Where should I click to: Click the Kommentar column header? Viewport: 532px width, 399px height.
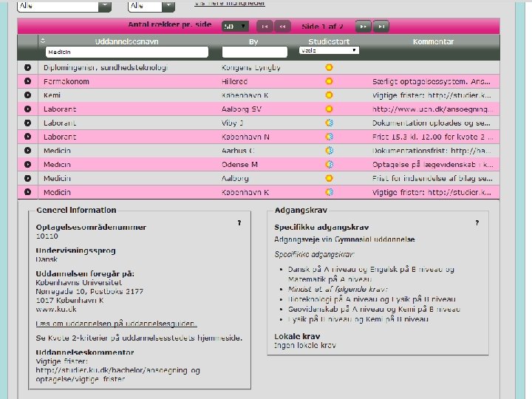point(433,41)
